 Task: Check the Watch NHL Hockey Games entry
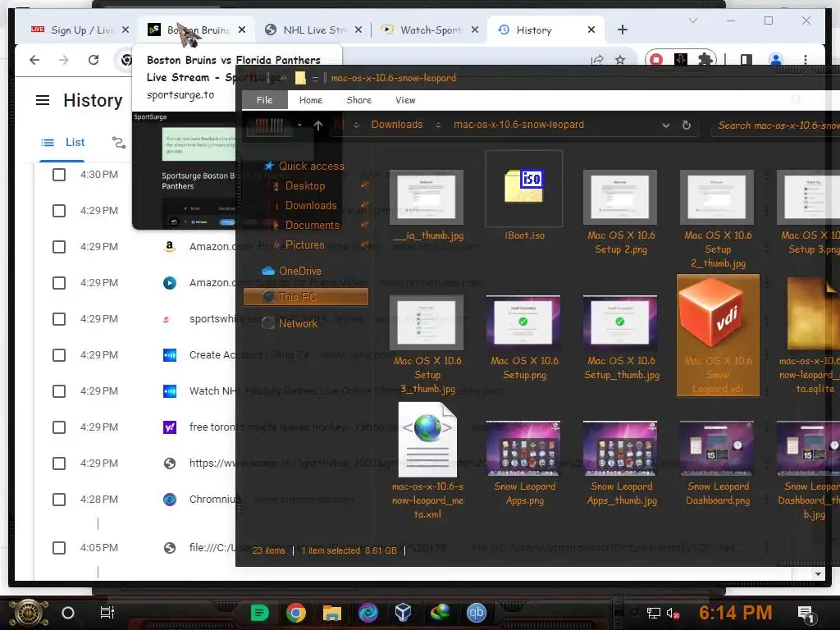(59, 391)
